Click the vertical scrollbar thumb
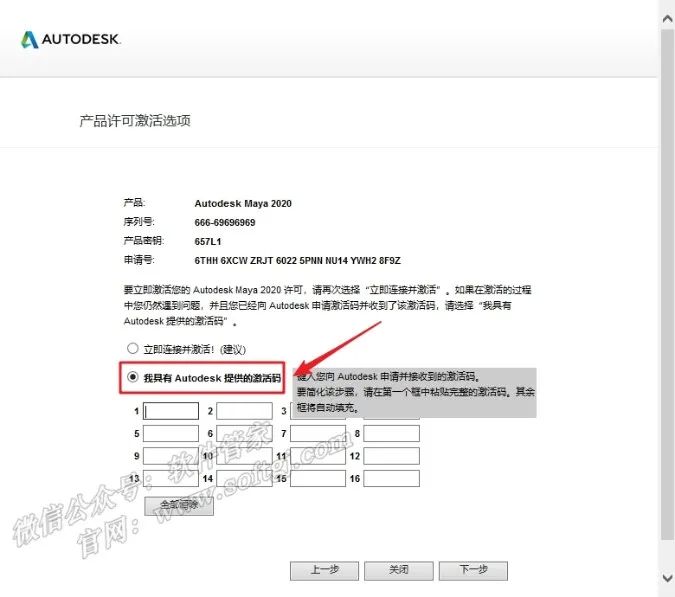 coord(667,284)
